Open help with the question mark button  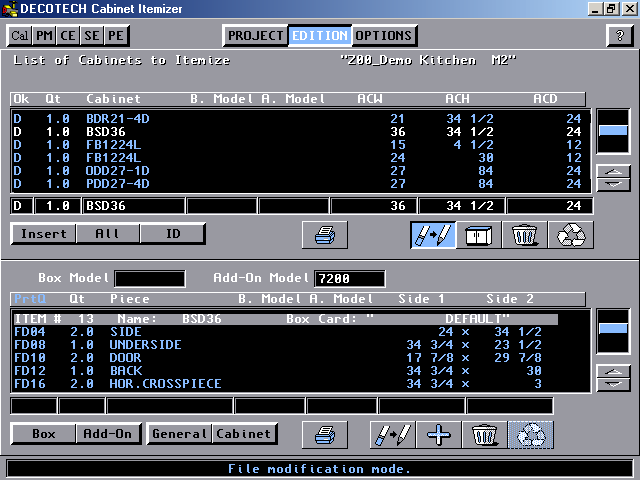(x=620, y=36)
